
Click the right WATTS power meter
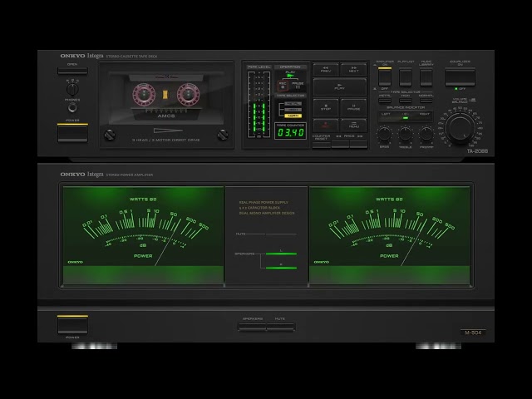click(389, 234)
